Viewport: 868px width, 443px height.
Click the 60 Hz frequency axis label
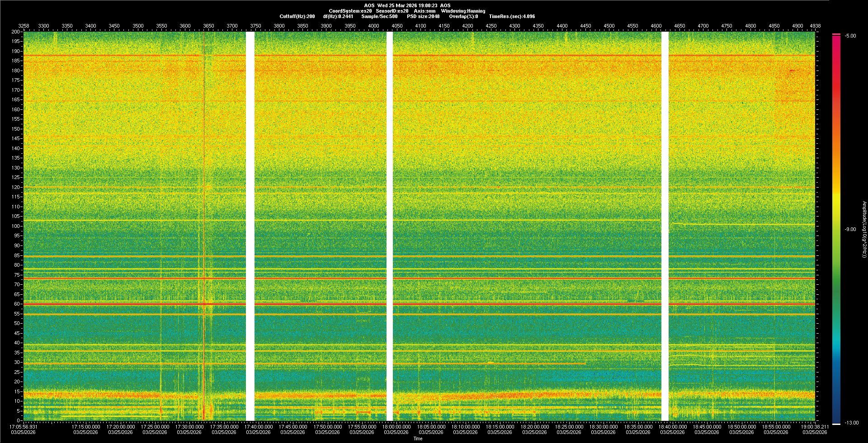pos(17,304)
